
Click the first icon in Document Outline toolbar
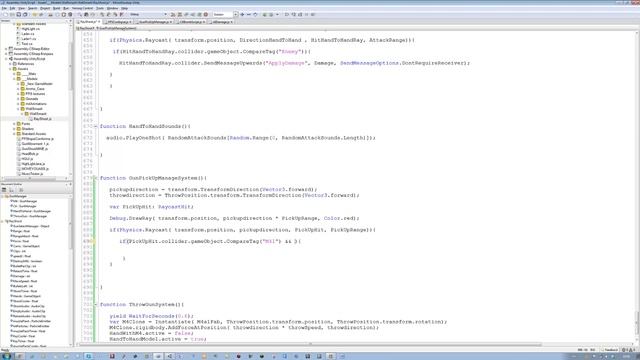pyautogui.click(x=4, y=190)
